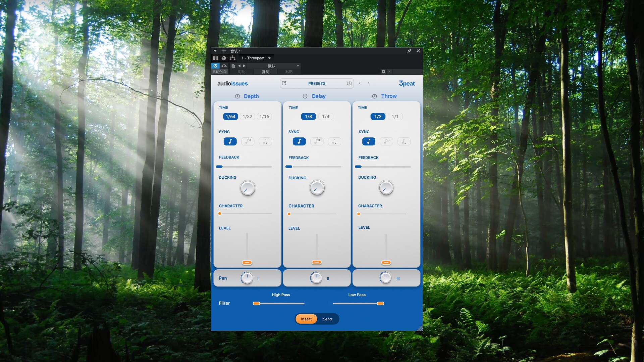
Task: Click the High Pass filter slider handle
Action: [x=256, y=304]
